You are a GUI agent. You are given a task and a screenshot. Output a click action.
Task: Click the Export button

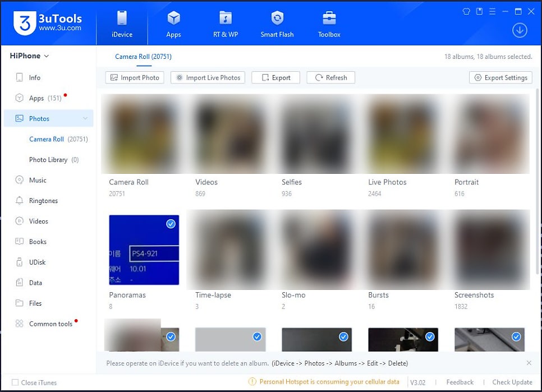[276, 77]
